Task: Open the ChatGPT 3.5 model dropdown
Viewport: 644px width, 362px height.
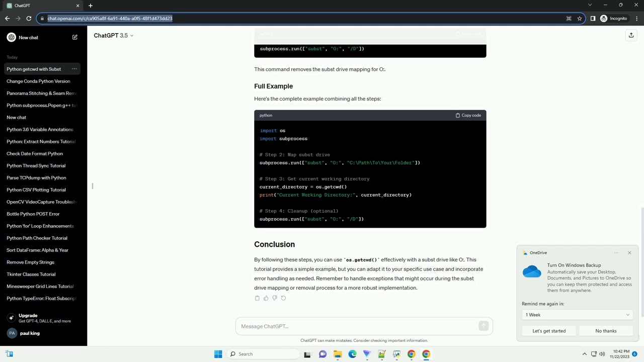Action: click(114, 35)
